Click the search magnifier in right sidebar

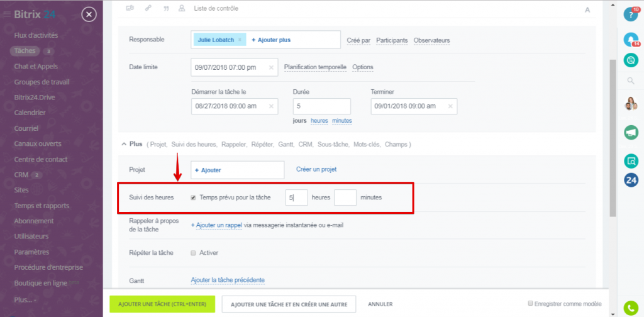[630, 81]
